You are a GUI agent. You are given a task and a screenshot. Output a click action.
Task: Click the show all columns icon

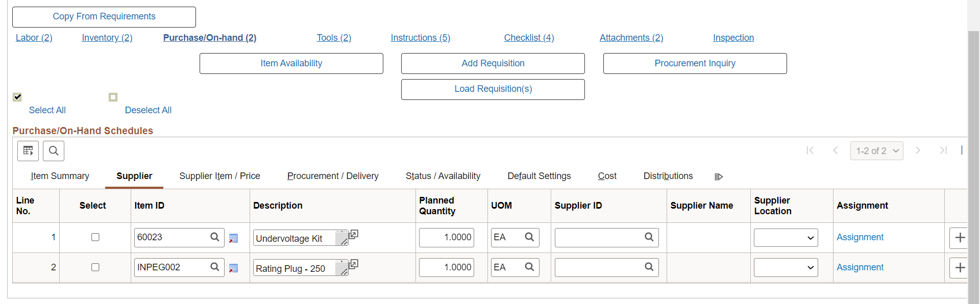[x=719, y=176]
